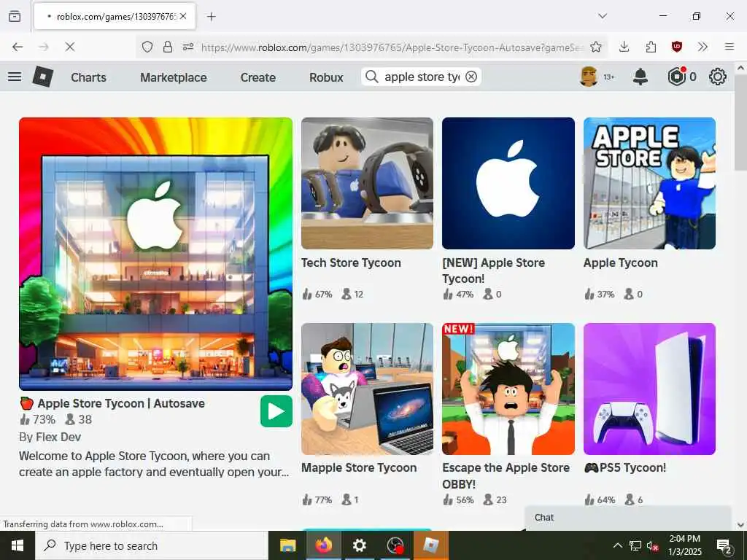Show more toolbar tools chevron

click(703, 47)
